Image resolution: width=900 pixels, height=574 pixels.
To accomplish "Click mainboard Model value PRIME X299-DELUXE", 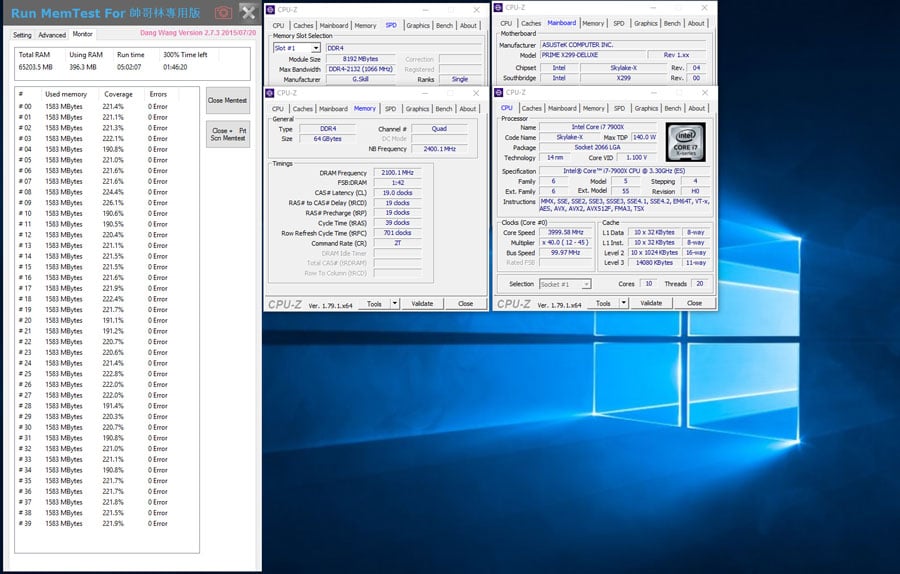I will tap(592, 55).
